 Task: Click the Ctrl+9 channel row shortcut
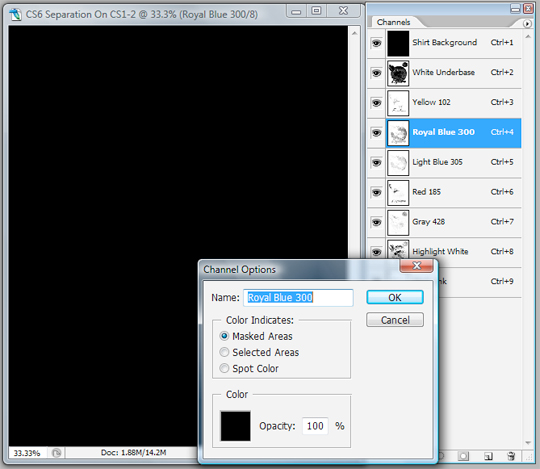click(x=502, y=281)
